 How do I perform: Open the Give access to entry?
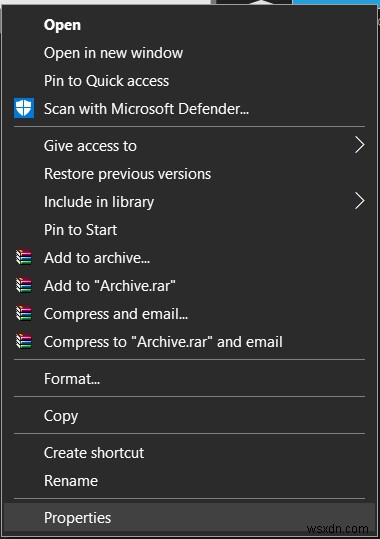189,146
